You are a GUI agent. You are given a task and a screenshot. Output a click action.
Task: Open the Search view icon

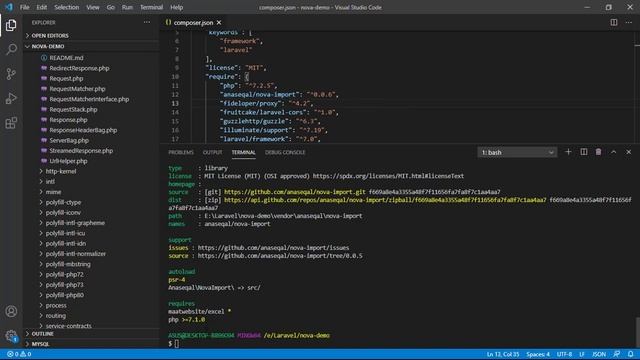[11, 49]
